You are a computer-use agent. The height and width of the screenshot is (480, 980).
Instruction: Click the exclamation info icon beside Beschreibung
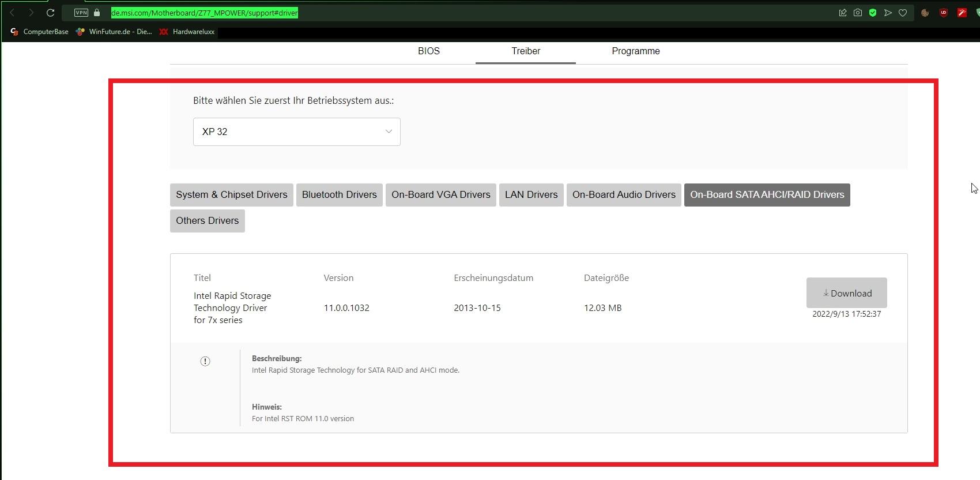(205, 361)
